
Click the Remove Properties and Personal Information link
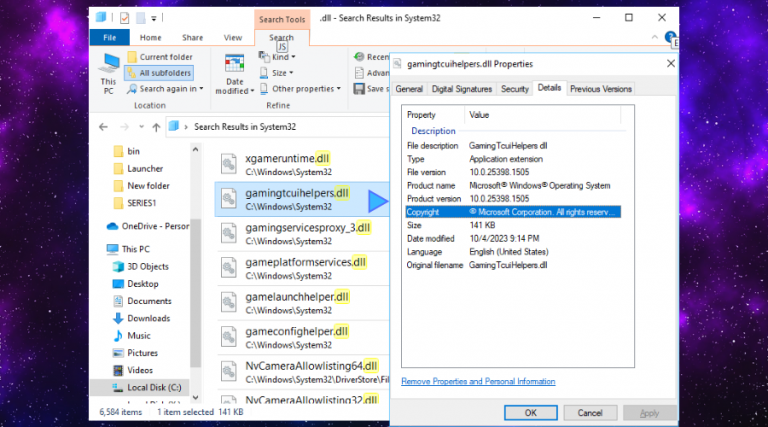(x=478, y=381)
